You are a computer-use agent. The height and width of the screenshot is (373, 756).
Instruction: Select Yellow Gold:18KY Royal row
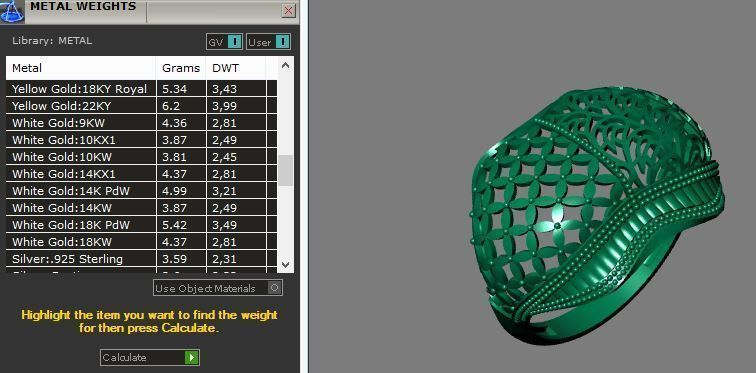pyautogui.click(x=141, y=89)
